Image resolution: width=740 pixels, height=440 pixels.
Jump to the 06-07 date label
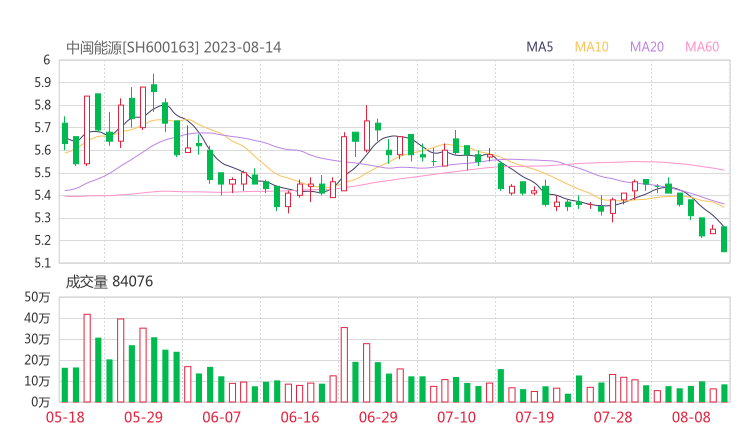tap(222, 417)
